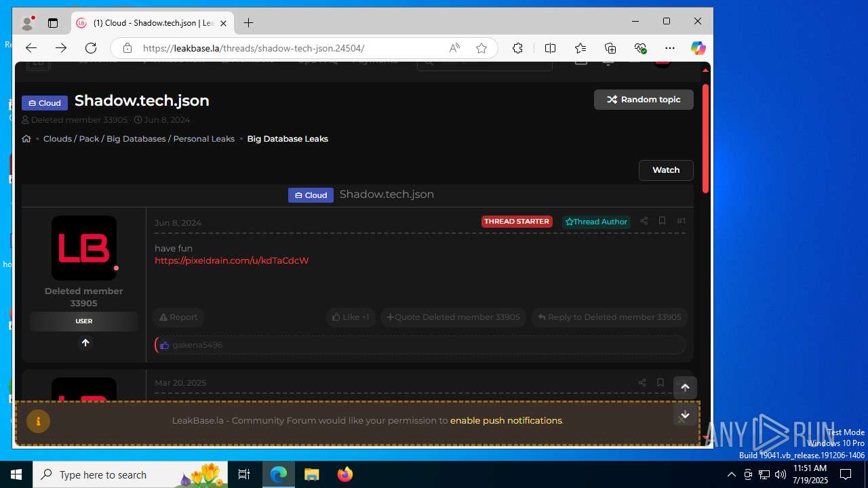Open gakena5496 liker profile
Screen dimensions: 868x488
point(197,345)
